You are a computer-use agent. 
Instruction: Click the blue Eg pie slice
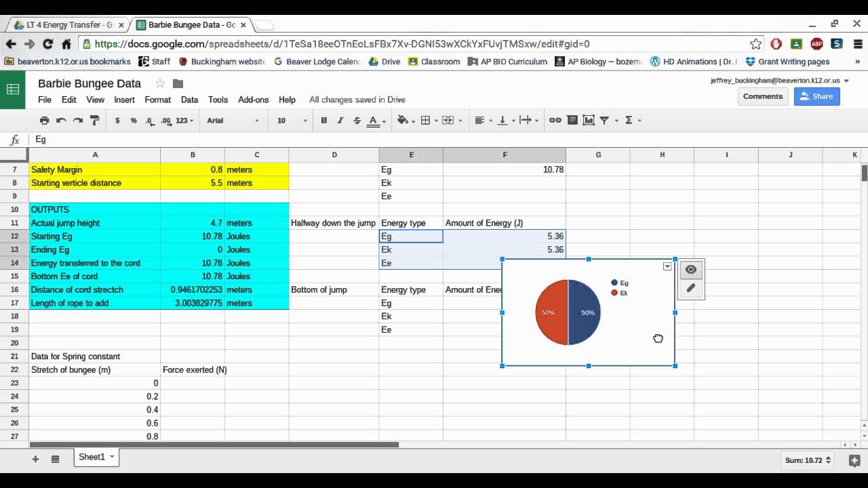coord(585,312)
